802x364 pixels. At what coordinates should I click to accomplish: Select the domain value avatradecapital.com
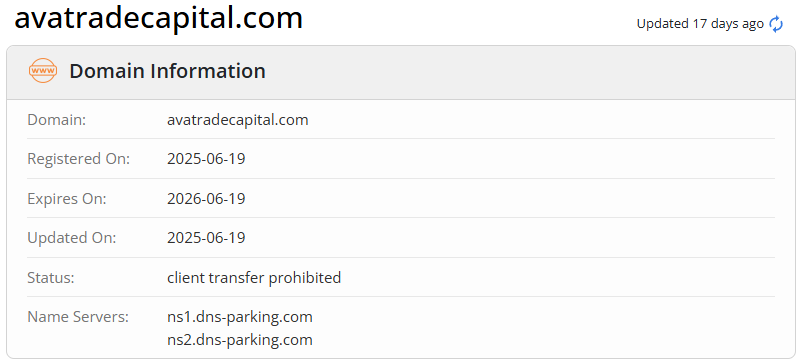coord(237,120)
